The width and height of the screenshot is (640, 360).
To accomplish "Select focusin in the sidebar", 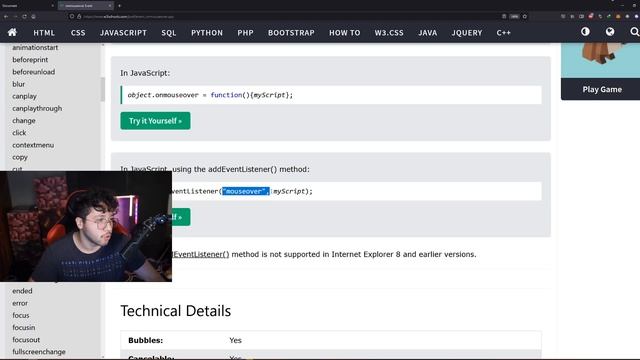I will point(24,327).
